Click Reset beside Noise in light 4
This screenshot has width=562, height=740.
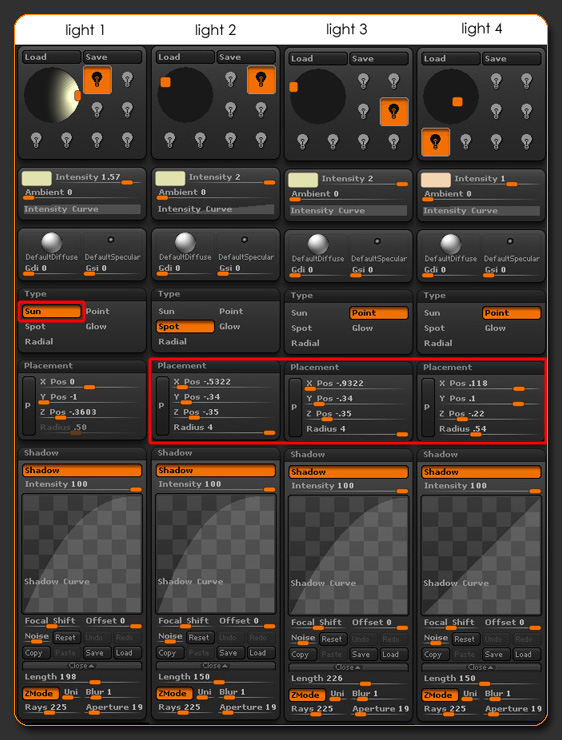click(x=464, y=639)
